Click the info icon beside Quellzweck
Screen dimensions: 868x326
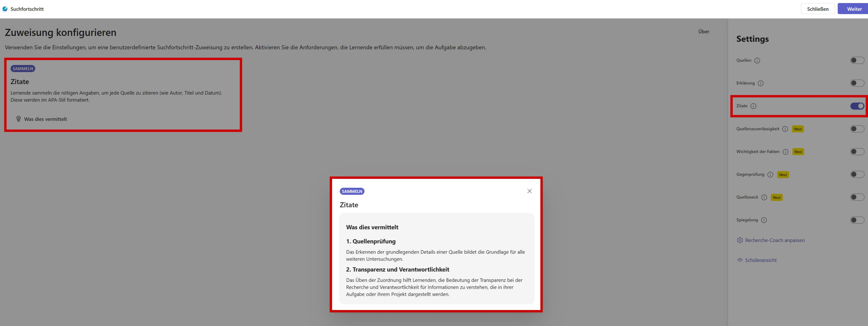(x=764, y=198)
